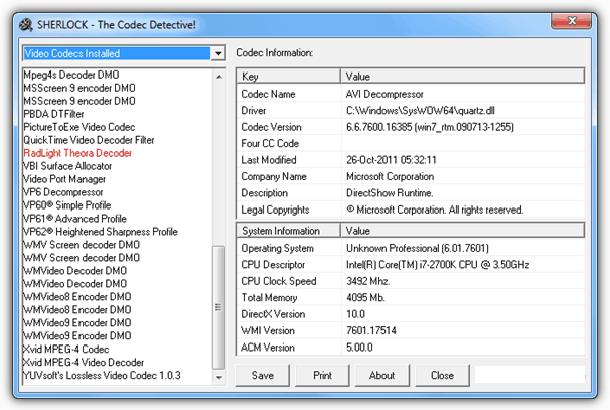Viewport: 610px width, 410px height.
Task: Click the codec list scrollbar thumb
Action: 219,307
